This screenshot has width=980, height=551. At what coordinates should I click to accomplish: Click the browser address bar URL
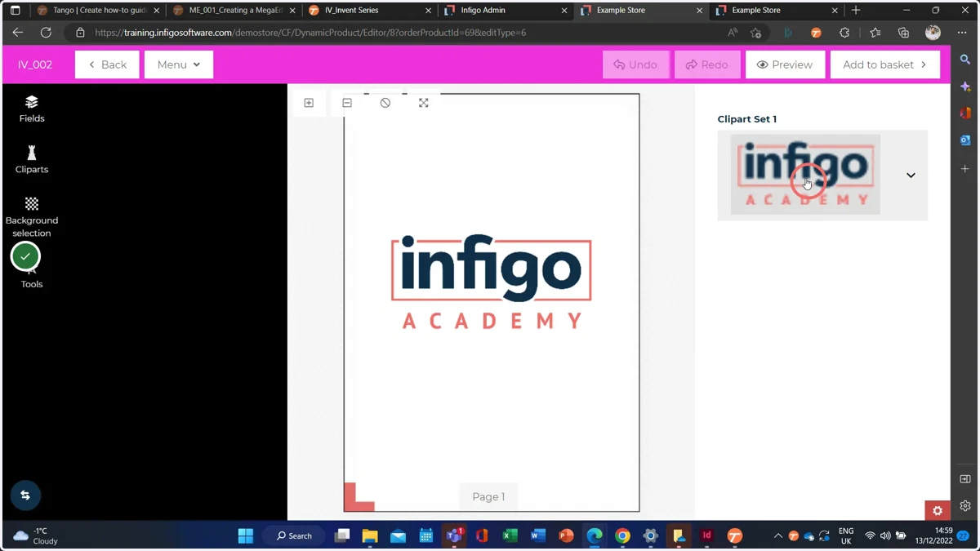coord(310,33)
